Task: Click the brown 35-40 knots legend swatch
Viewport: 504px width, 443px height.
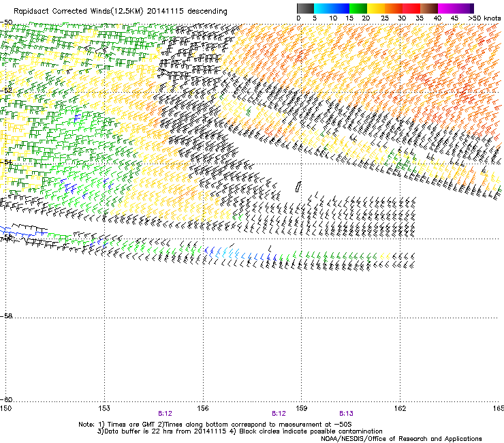Action: [x=429, y=8]
